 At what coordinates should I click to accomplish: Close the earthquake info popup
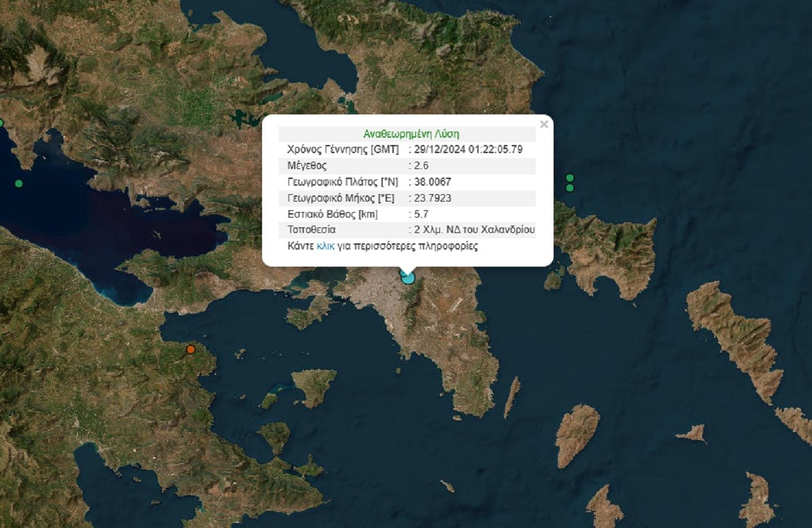[544, 124]
